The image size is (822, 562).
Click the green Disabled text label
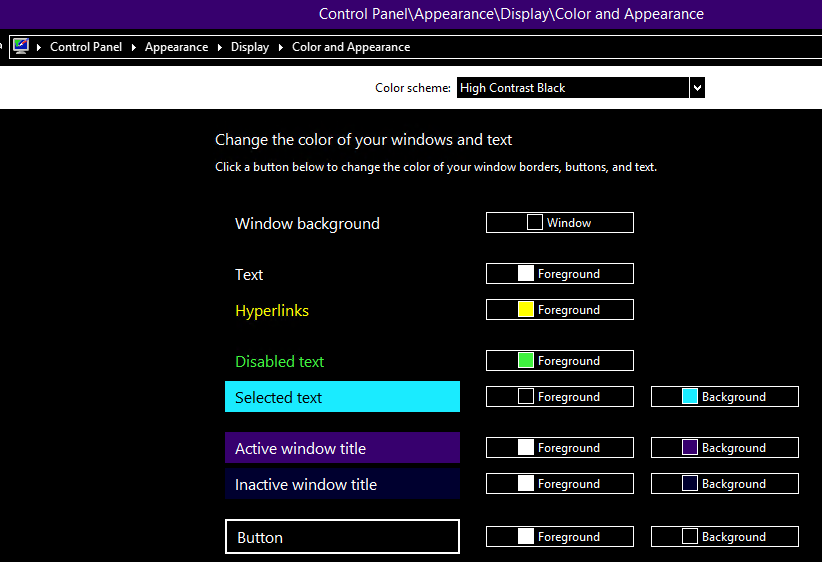(279, 361)
